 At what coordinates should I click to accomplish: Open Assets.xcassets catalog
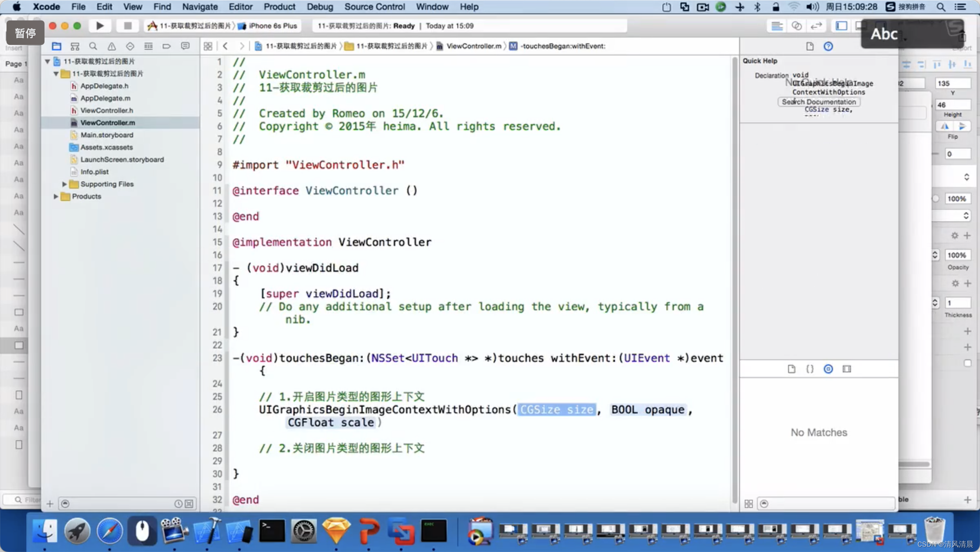[x=106, y=147]
